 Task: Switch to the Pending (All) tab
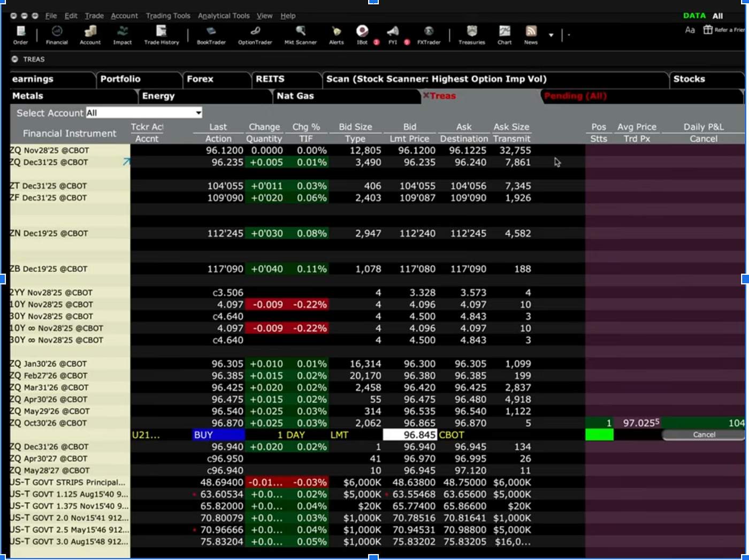pyautogui.click(x=642, y=96)
